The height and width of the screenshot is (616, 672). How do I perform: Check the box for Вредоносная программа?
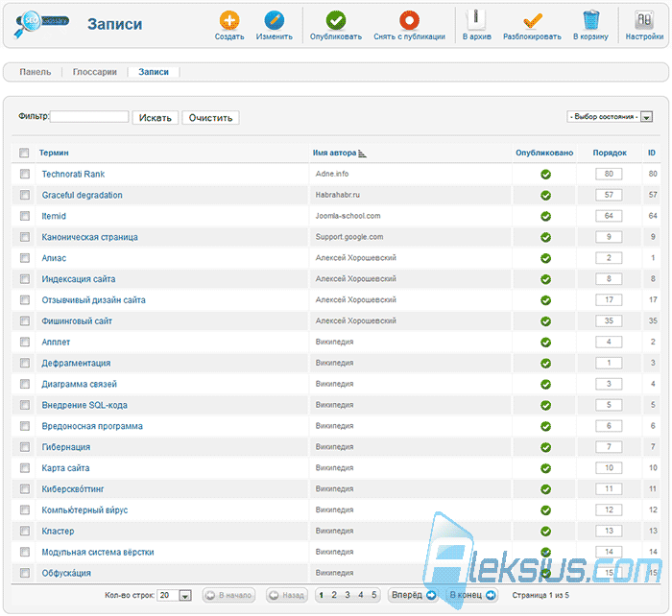[25, 426]
